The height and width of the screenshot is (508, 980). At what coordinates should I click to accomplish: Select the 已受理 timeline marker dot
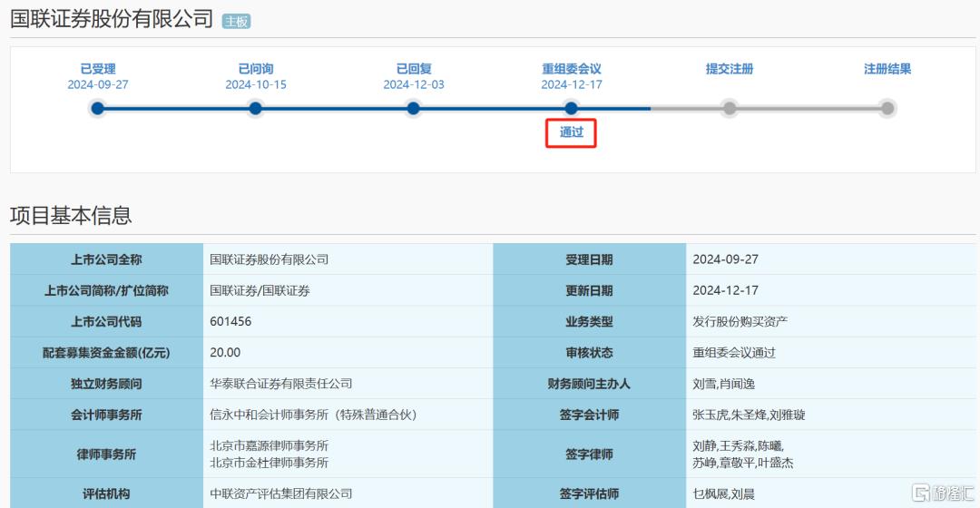97,109
